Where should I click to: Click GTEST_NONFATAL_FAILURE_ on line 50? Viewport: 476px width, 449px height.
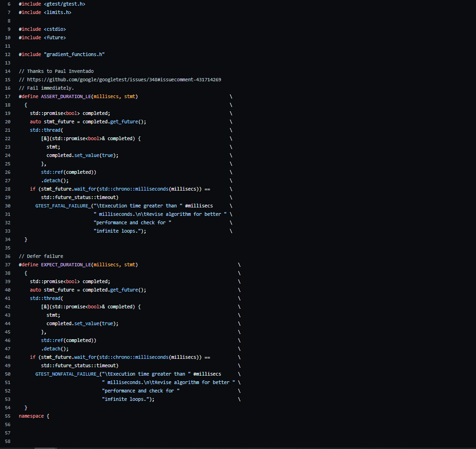(x=67, y=374)
